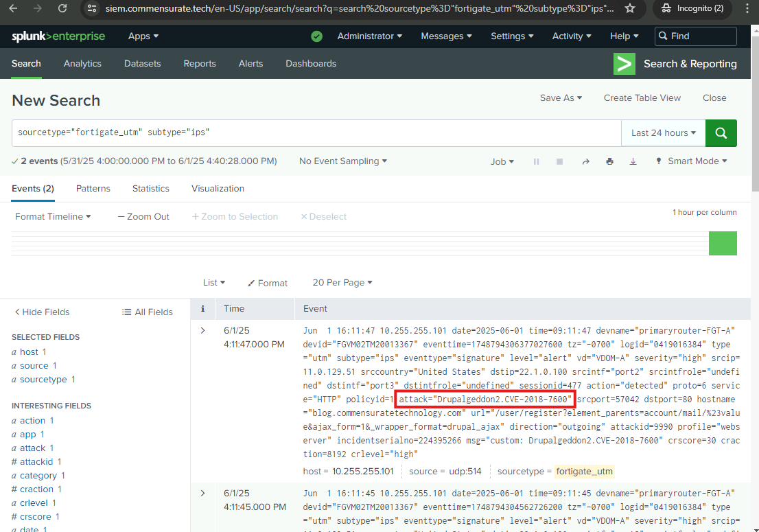Click the share job arrow icon
The height and width of the screenshot is (532, 759).
(585, 161)
